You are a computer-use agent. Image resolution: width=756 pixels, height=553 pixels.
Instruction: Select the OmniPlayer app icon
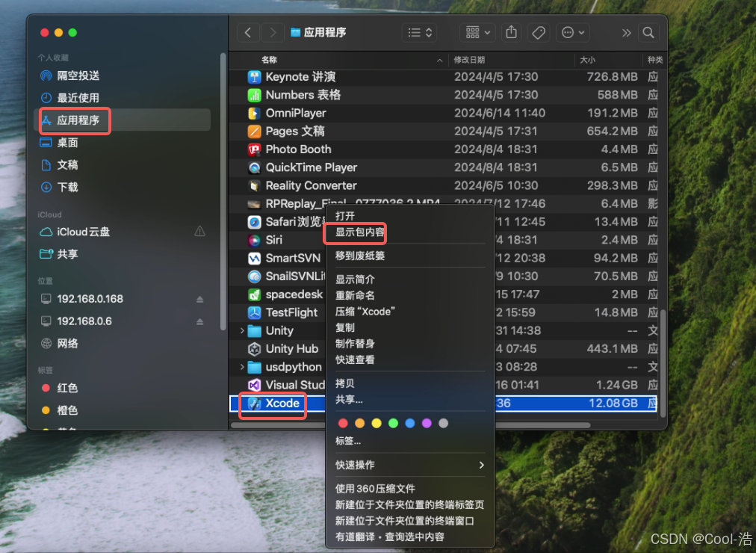(x=254, y=114)
